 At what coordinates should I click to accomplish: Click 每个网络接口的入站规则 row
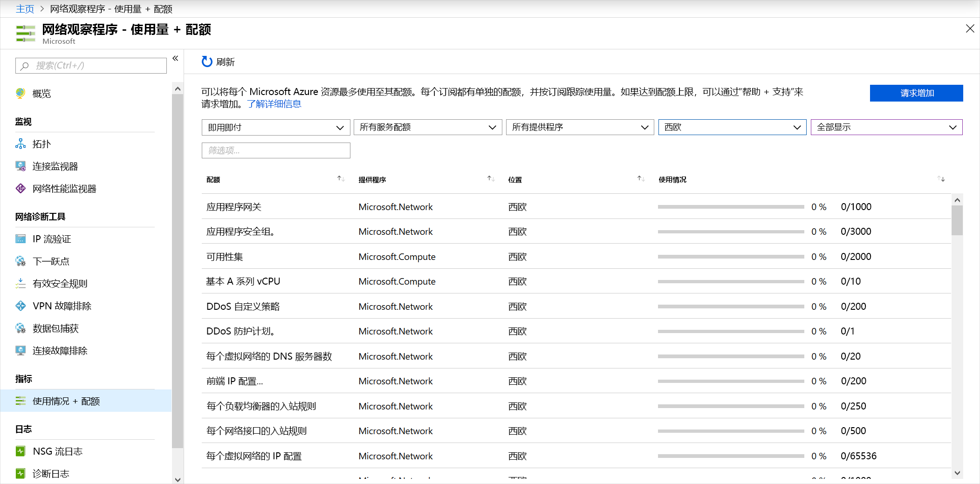pyautogui.click(x=576, y=431)
